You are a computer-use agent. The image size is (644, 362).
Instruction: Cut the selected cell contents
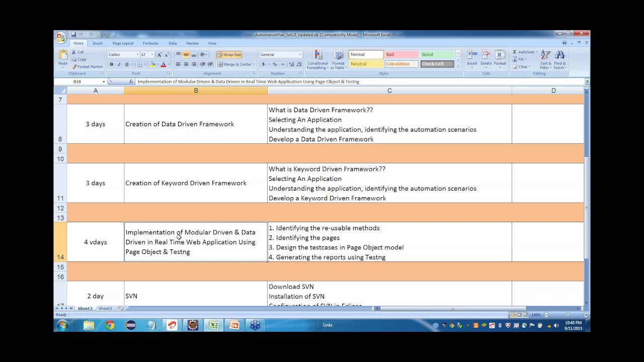(77, 52)
